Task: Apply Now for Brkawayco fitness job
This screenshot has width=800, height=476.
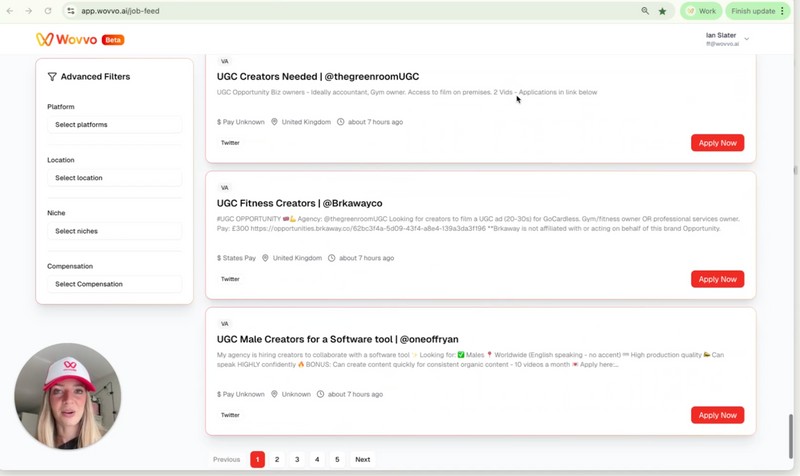Action: pos(717,279)
